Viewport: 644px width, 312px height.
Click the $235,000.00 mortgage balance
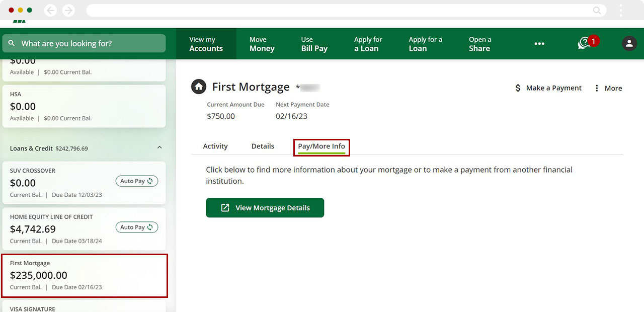pyautogui.click(x=39, y=275)
